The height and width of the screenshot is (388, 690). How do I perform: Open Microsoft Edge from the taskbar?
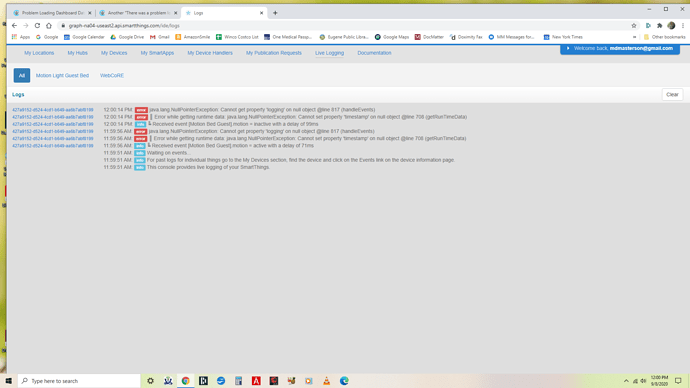344,381
